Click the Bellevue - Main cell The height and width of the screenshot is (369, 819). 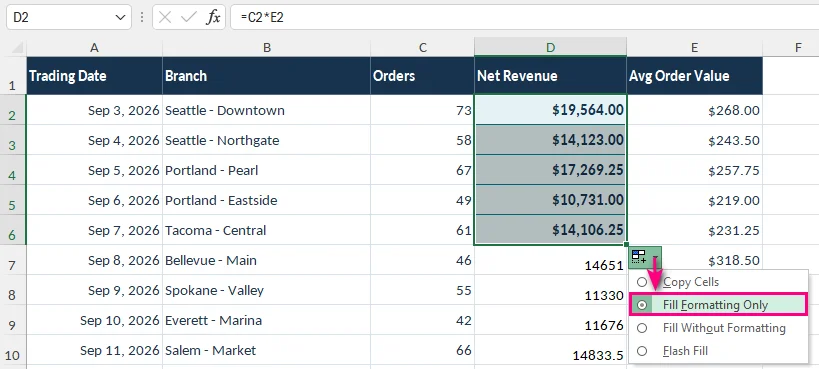(266, 260)
